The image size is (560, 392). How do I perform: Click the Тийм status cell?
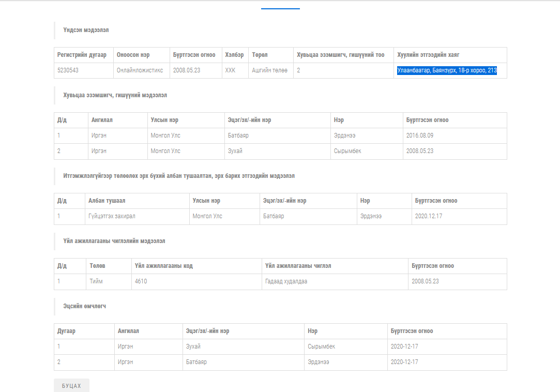click(96, 281)
